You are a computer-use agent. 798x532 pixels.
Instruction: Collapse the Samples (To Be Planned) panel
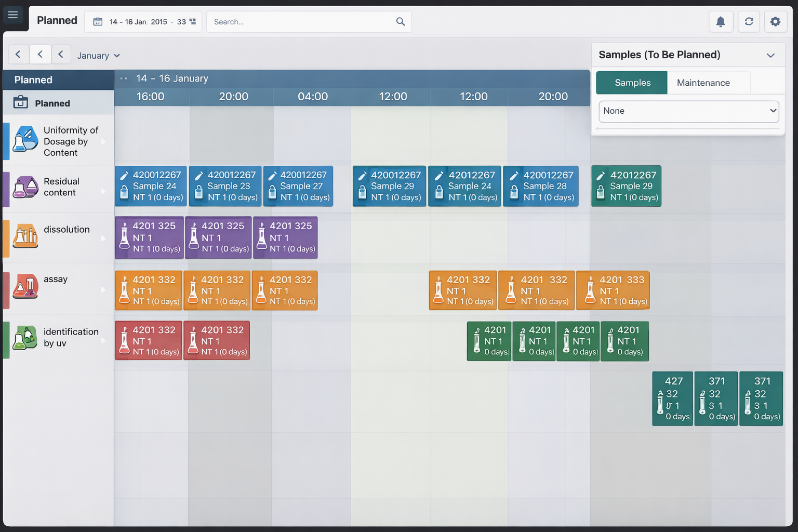pos(770,56)
